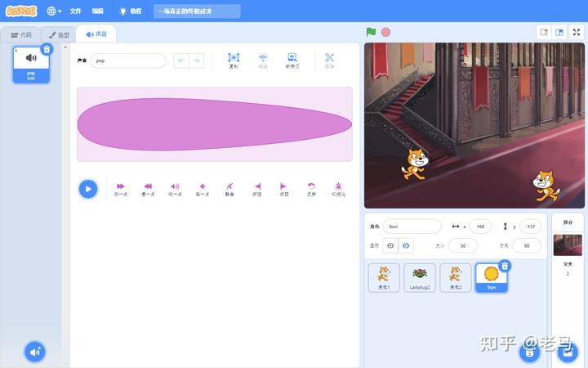Click the size field showing 30

point(463,245)
